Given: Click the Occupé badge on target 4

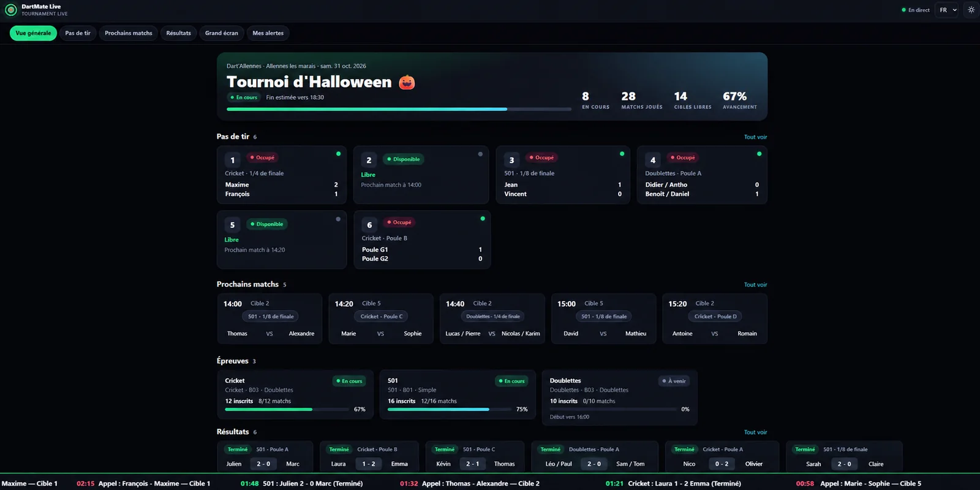Looking at the screenshot, I should point(683,157).
